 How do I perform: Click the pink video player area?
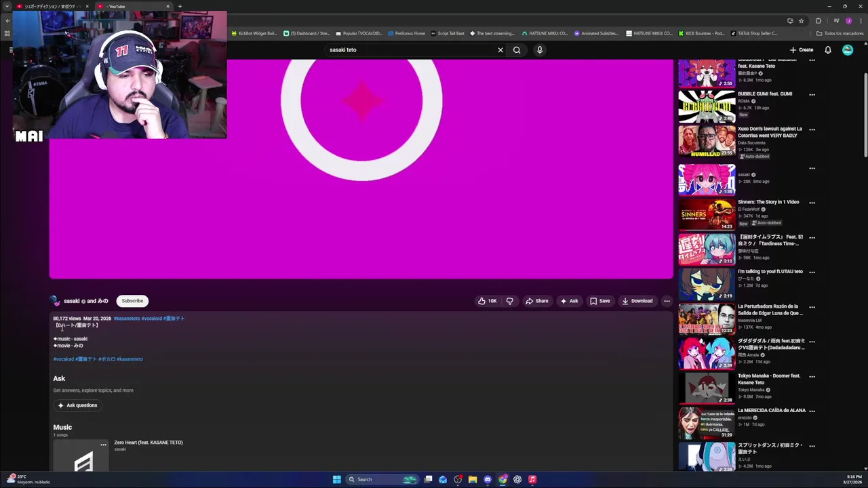point(361,169)
